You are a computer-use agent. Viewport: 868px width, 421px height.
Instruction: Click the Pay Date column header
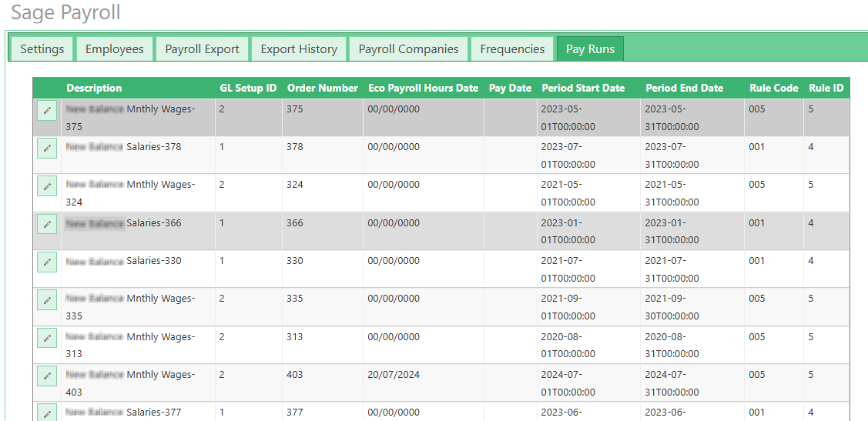tap(510, 88)
